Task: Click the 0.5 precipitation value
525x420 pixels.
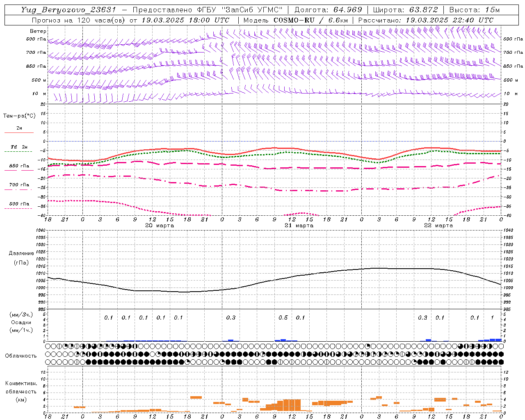Action: pos(283,318)
